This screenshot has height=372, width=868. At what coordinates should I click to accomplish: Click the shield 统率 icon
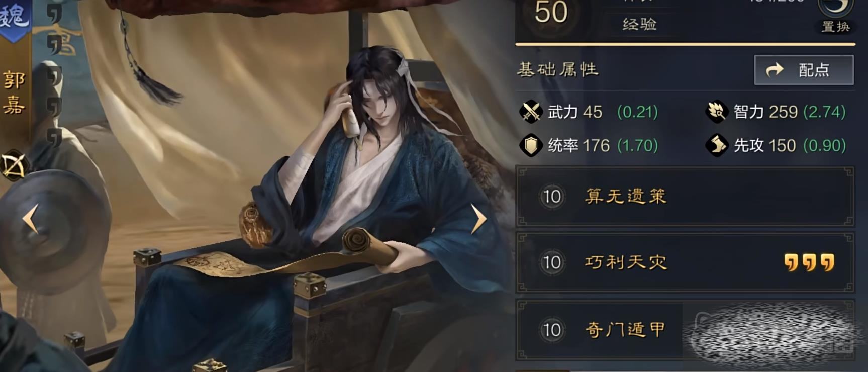click(x=531, y=146)
